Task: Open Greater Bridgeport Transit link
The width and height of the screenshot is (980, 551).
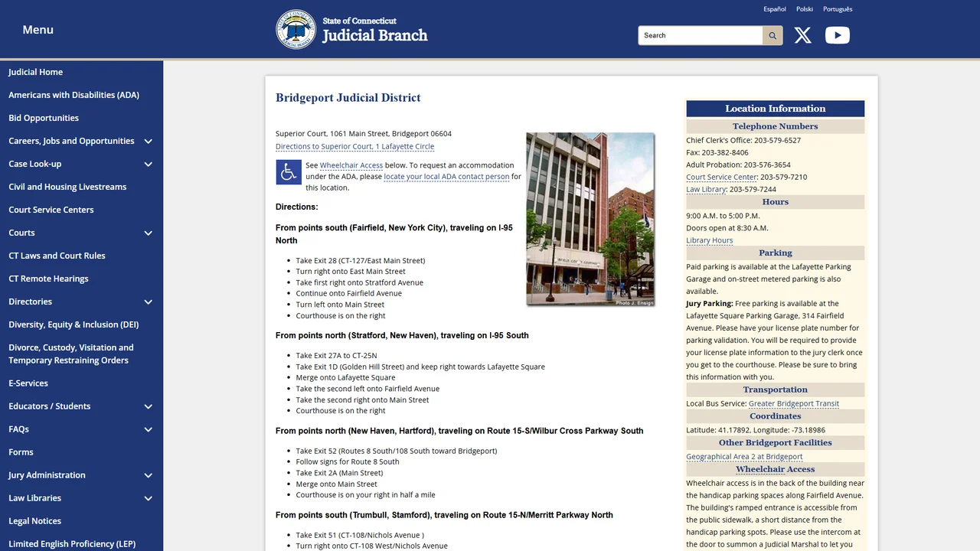Action: point(794,403)
